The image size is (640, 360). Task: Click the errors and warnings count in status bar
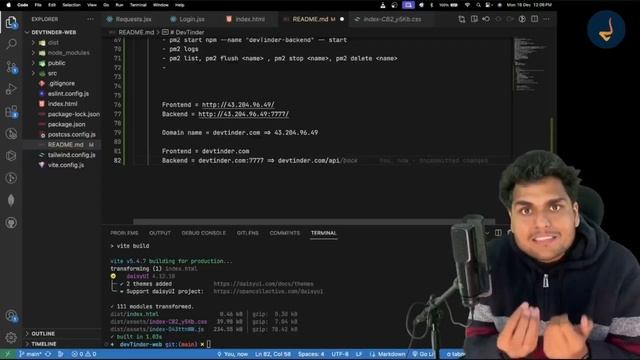(84, 354)
